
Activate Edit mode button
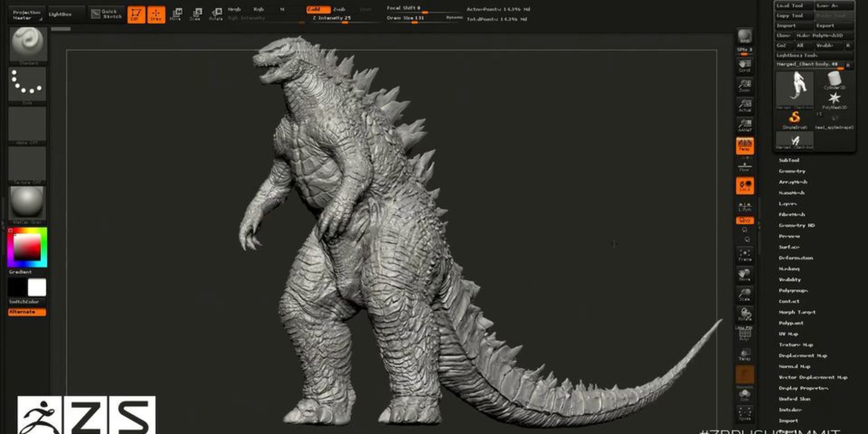[136, 15]
